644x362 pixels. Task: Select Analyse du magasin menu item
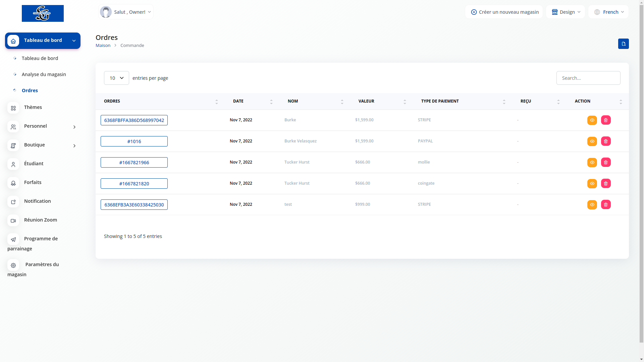[44, 74]
